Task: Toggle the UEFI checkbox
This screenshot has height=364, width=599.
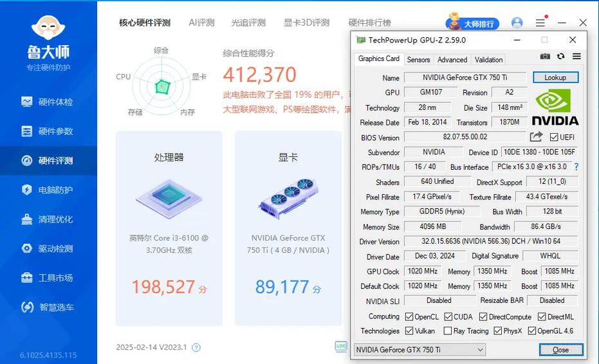Action: (x=554, y=137)
